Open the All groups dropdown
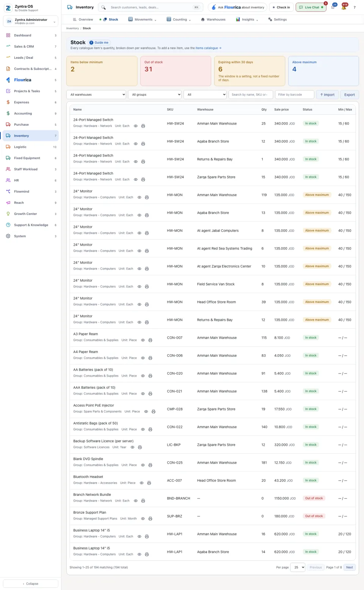The image size is (364, 590). pyautogui.click(x=155, y=95)
